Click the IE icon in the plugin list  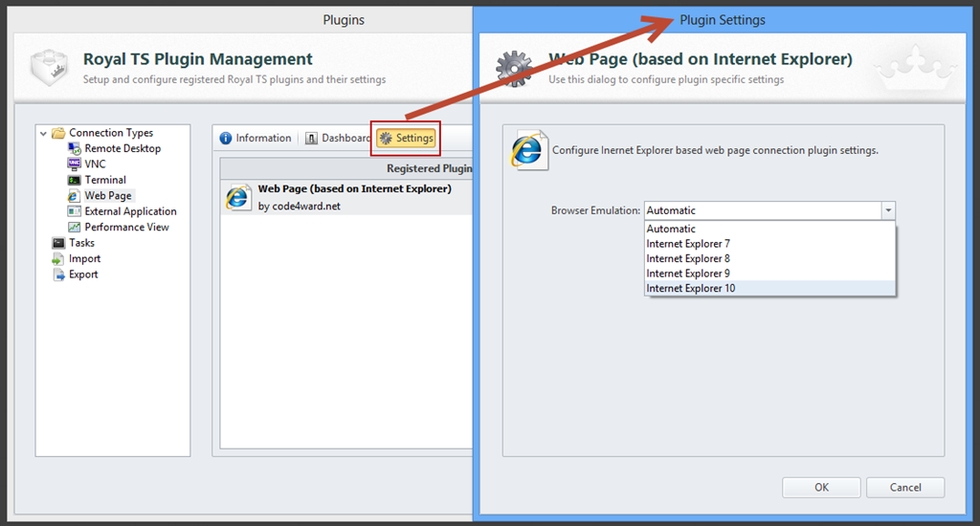[x=238, y=197]
